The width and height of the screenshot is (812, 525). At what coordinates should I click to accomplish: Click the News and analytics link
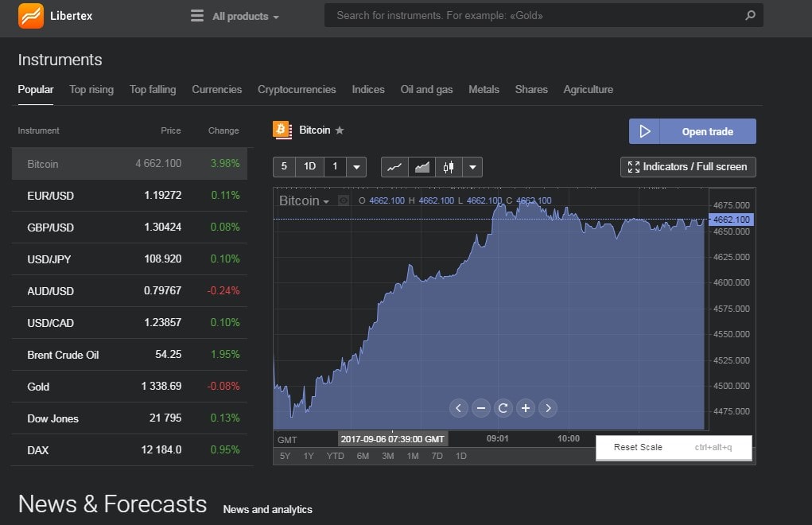click(268, 509)
